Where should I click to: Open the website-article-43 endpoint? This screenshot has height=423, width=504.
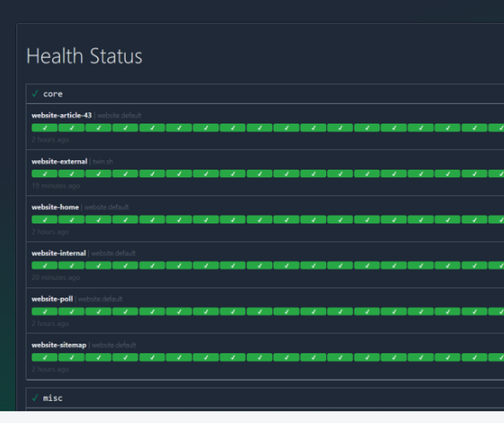tap(61, 115)
